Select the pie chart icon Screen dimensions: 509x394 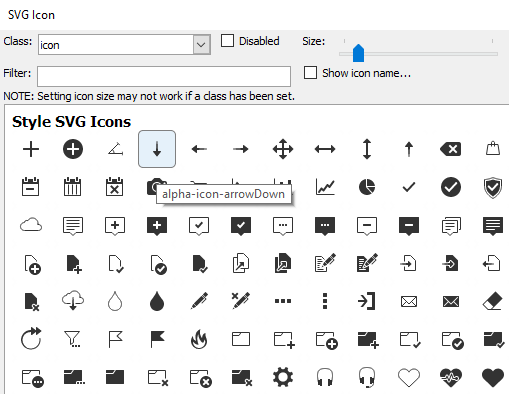[x=367, y=187]
